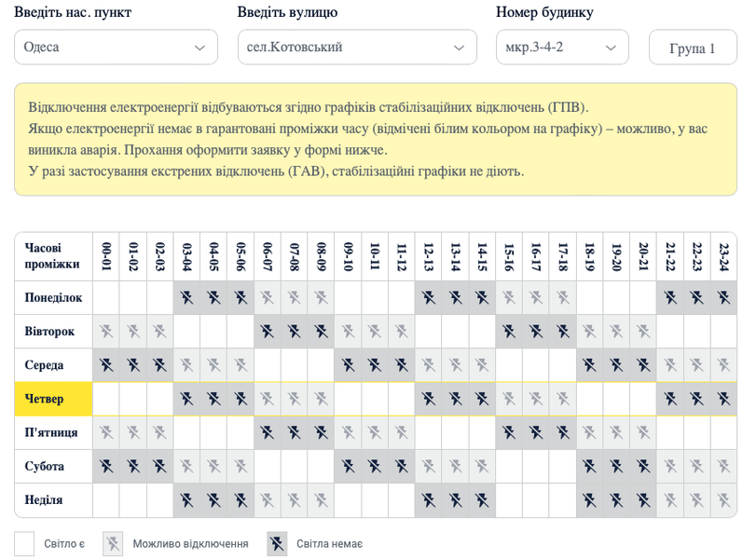Open the city dropdown showing Одеса
This screenshot has width=756, height=559.
tap(116, 48)
